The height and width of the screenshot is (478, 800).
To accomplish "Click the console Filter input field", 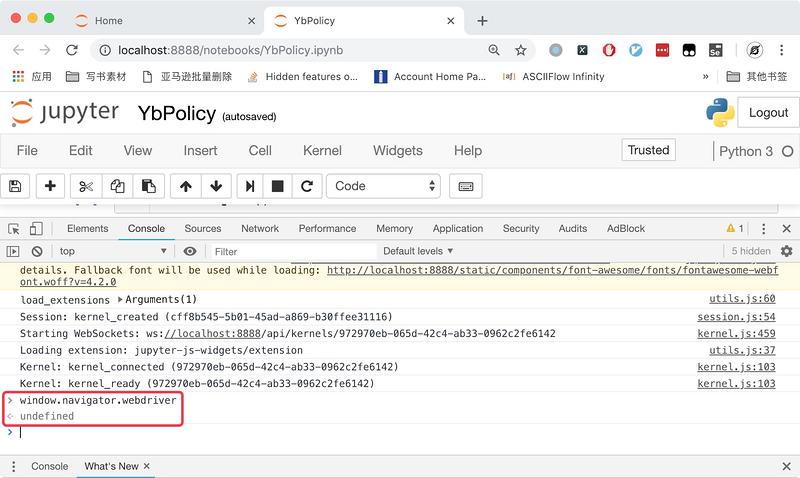I will click(293, 251).
